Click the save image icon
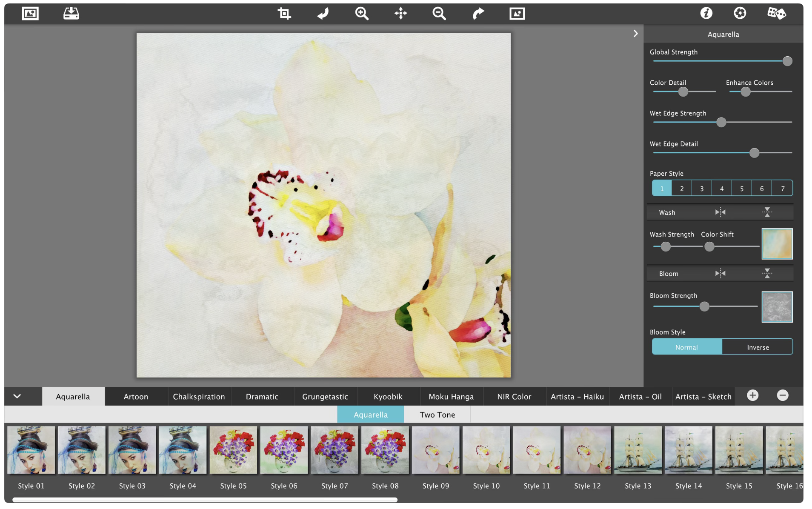The height and width of the screenshot is (509, 812). (x=71, y=14)
